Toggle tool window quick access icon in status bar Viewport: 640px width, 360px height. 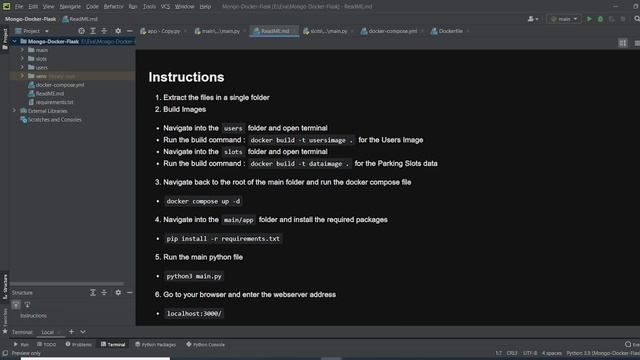click(5, 353)
